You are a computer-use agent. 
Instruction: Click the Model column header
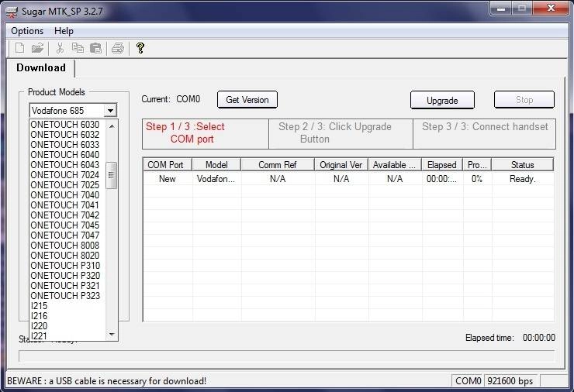tap(216, 165)
